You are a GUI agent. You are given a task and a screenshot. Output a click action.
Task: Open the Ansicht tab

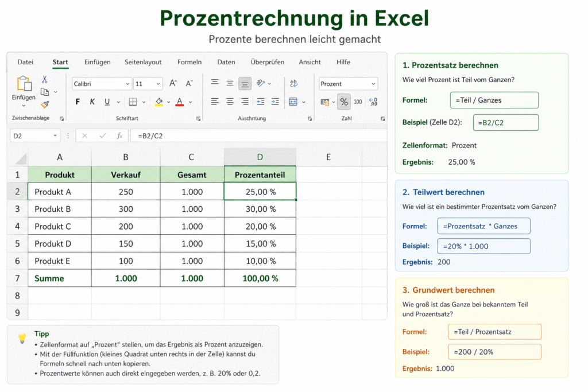(x=310, y=62)
